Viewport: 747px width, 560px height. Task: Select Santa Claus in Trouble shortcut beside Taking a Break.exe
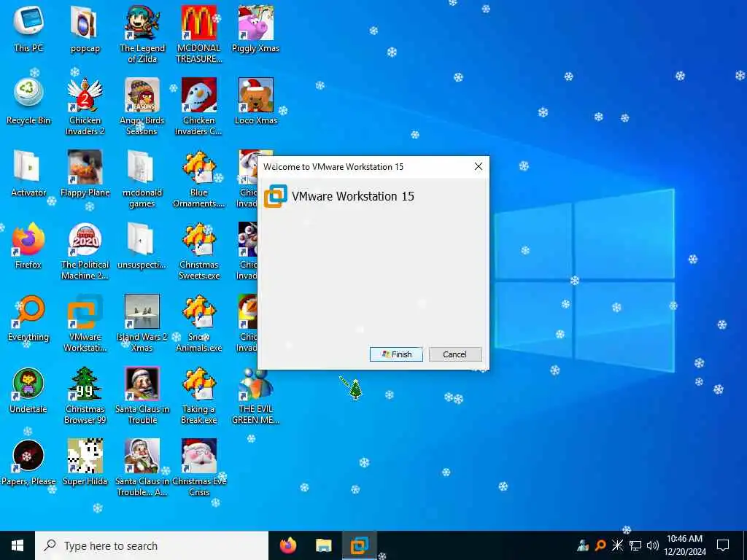tap(142, 396)
